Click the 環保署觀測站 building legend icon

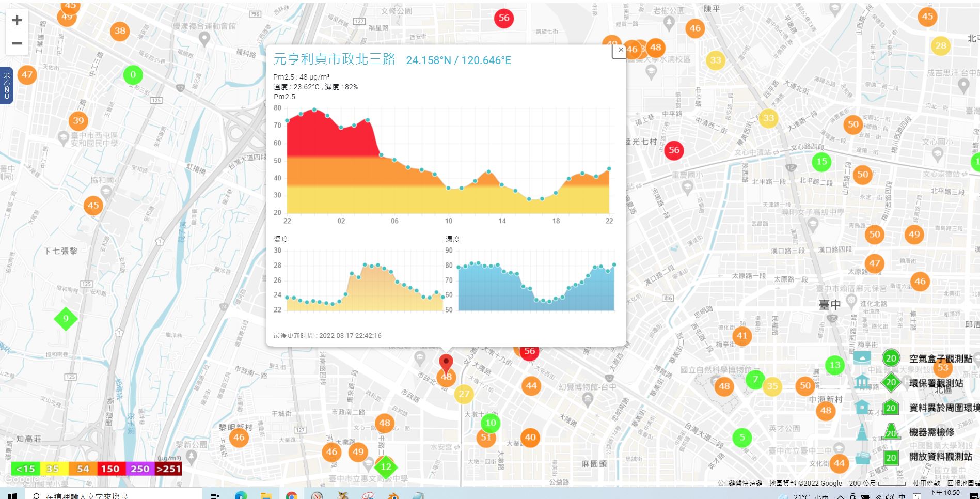pyautogui.click(x=862, y=382)
